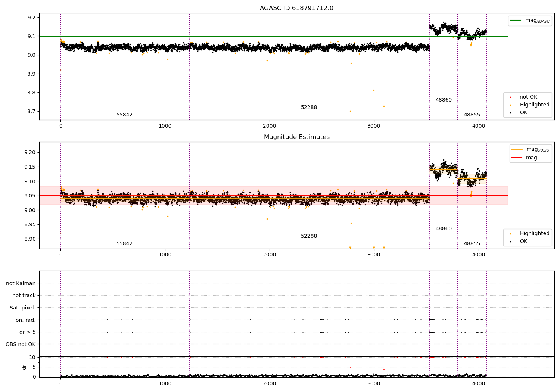Click "OK" legend label in the top plot
This screenshot has height=392, width=560.
pos(523,113)
